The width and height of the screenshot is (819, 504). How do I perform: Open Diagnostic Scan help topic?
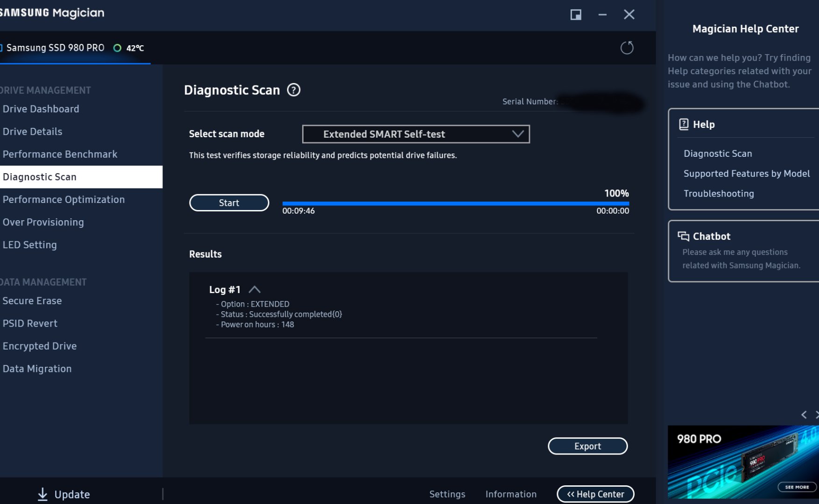pyautogui.click(x=718, y=154)
